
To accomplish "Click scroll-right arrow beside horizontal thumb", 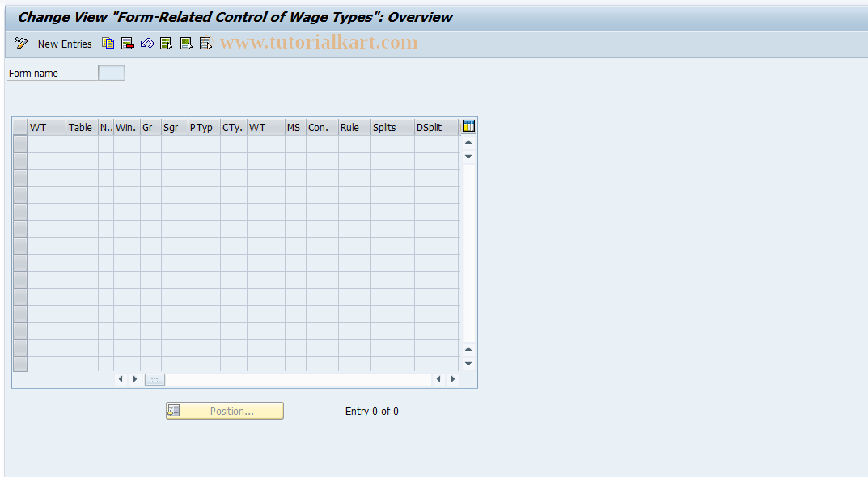I will [x=135, y=379].
